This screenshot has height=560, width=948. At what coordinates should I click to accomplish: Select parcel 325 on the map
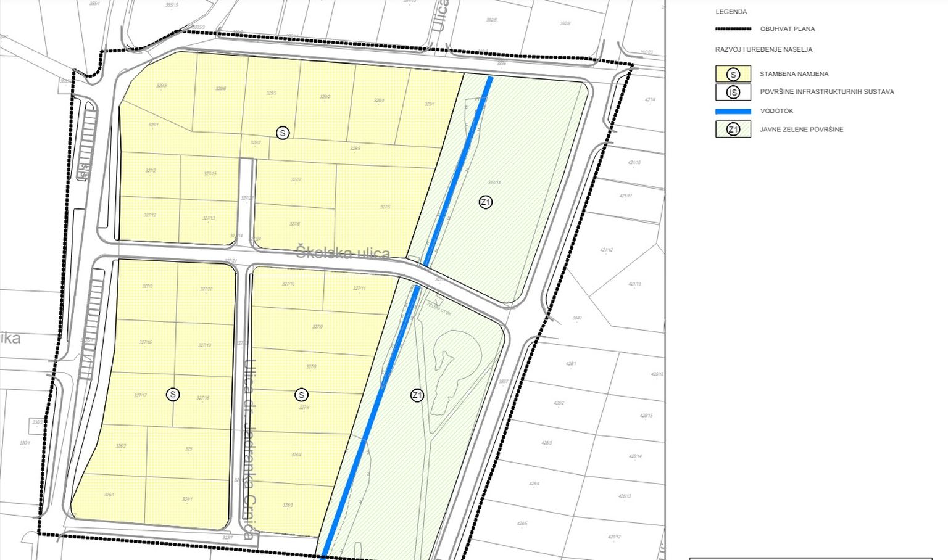[189, 449]
